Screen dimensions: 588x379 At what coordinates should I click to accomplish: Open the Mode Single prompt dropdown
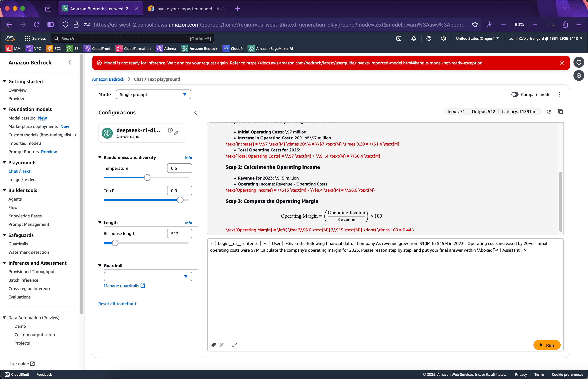pyautogui.click(x=153, y=94)
